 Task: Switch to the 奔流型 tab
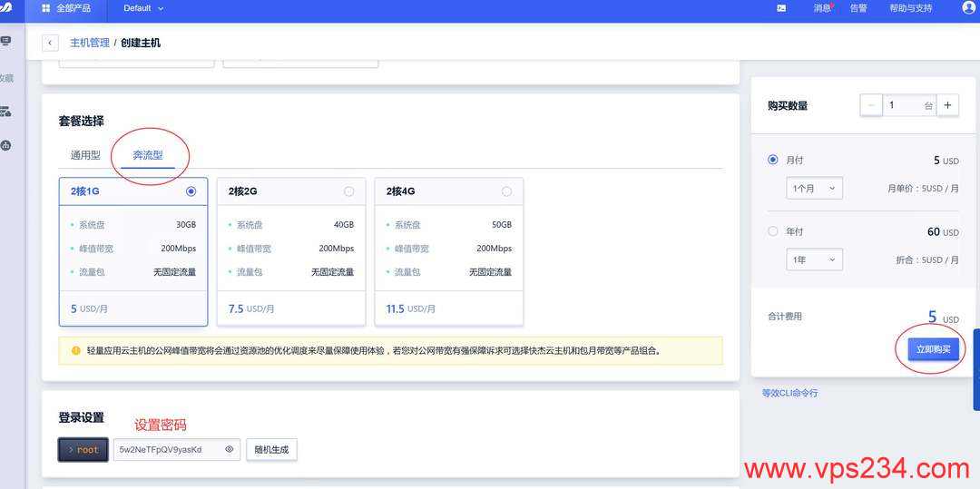[148, 155]
